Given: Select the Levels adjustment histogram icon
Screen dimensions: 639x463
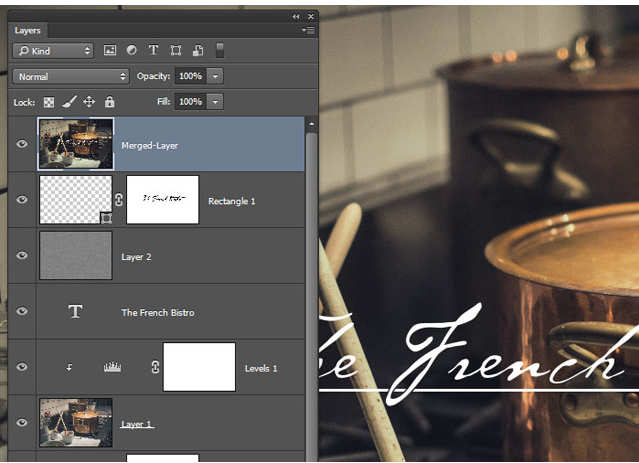Looking at the screenshot, I should pos(112,367).
